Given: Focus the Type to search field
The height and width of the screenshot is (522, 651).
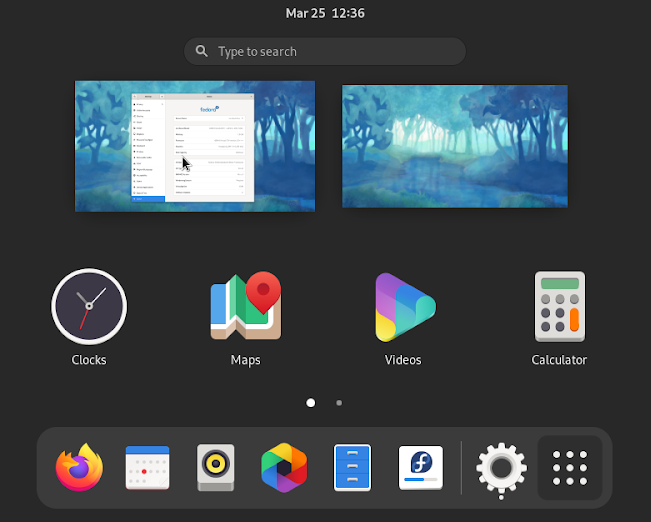Looking at the screenshot, I should coord(325,51).
